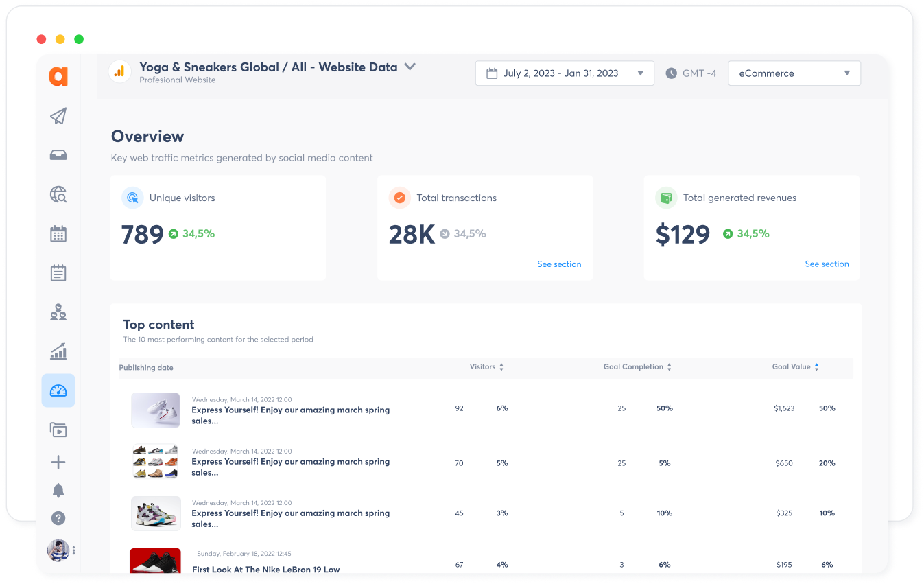Expand the Yoga & Sneakers Global account chevron
Image resolution: width=924 pixels, height=584 pixels.
(x=410, y=67)
